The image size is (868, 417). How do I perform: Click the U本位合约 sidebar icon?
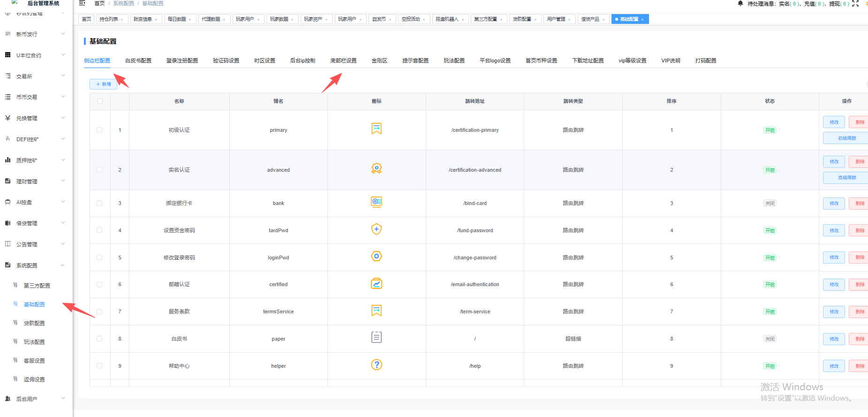point(8,55)
